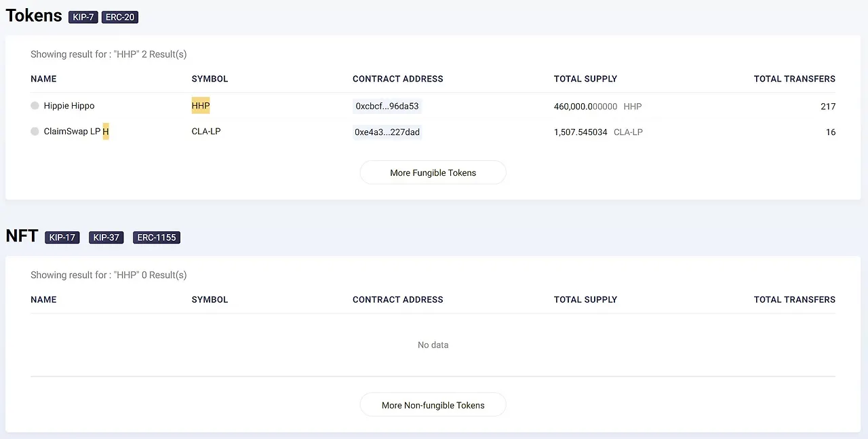
Task: Click the ERC-1155 badge
Action: (x=157, y=237)
